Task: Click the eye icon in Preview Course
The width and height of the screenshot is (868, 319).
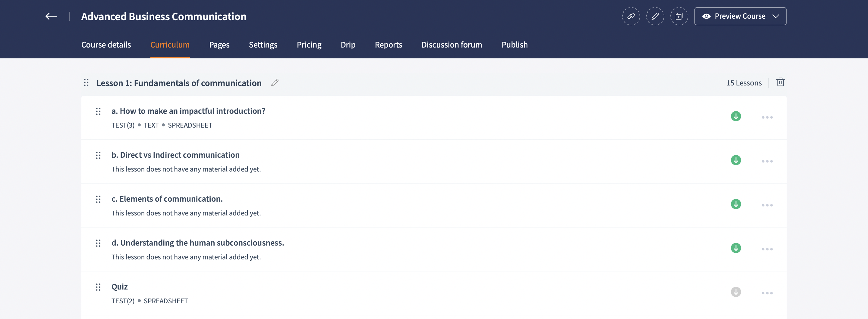Action: (x=706, y=16)
